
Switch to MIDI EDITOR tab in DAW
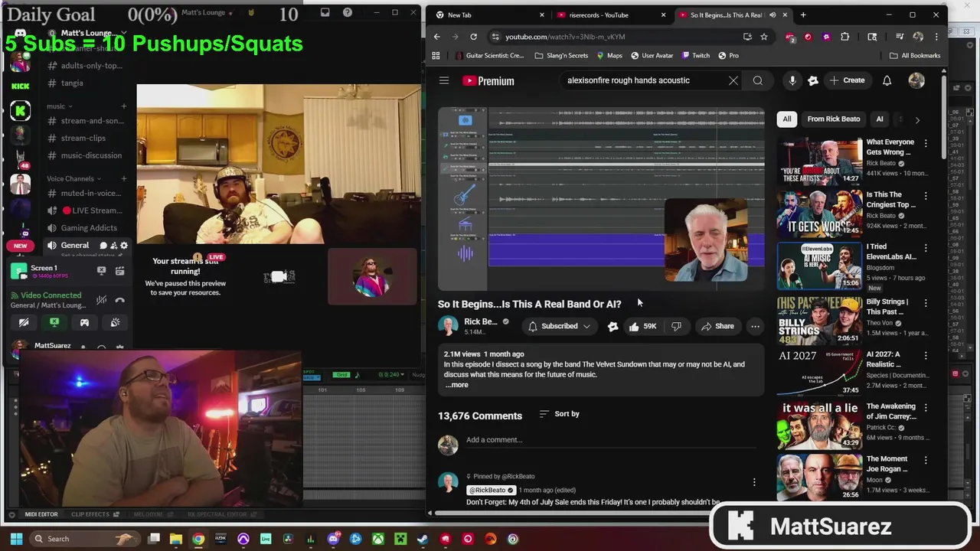41,514
